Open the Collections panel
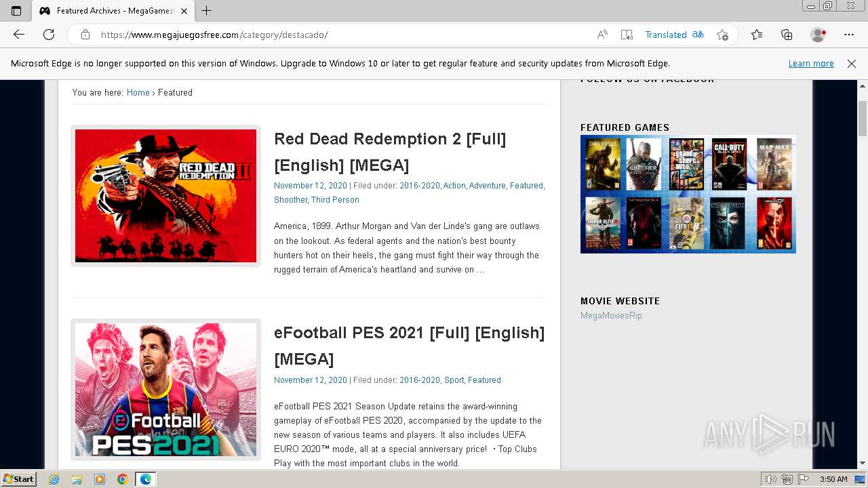868x488 pixels. [x=787, y=35]
